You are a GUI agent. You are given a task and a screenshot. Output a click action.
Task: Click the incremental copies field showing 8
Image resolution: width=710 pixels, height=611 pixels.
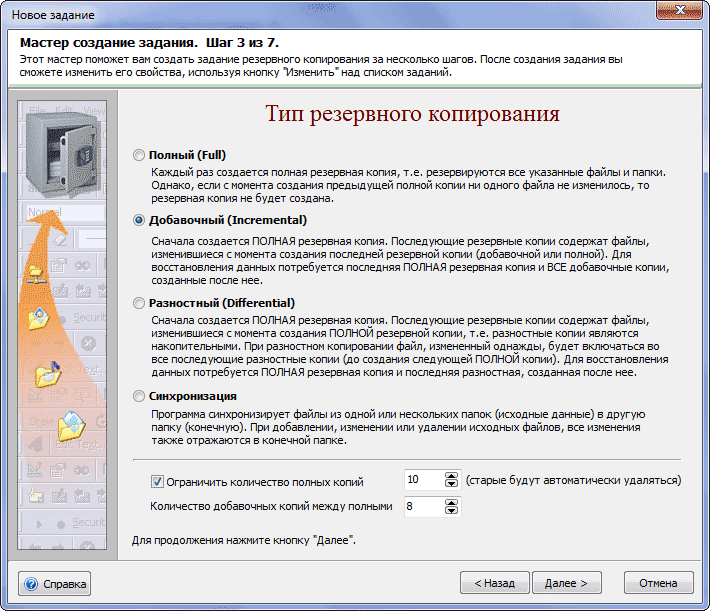click(x=423, y=507)
